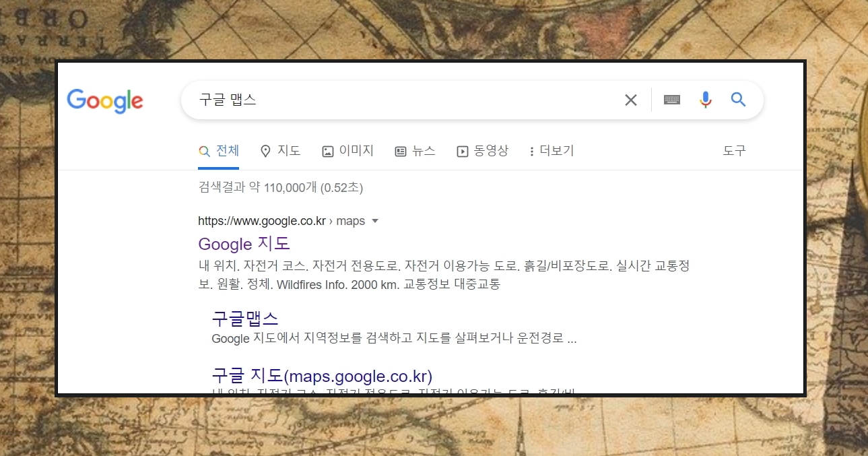Click the https://www.google.co.kr › maps URL text

[281, 221]
